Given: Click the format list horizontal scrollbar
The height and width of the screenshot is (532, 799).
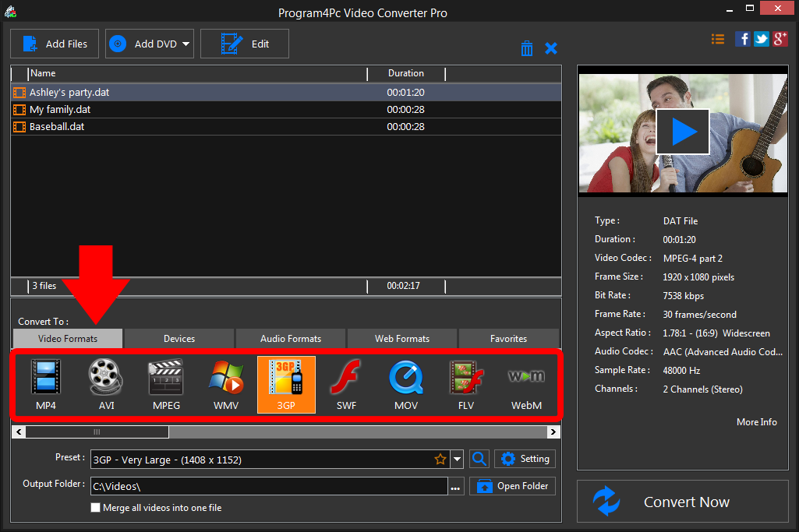Looking at the screenshot, I should pos(97,432).
